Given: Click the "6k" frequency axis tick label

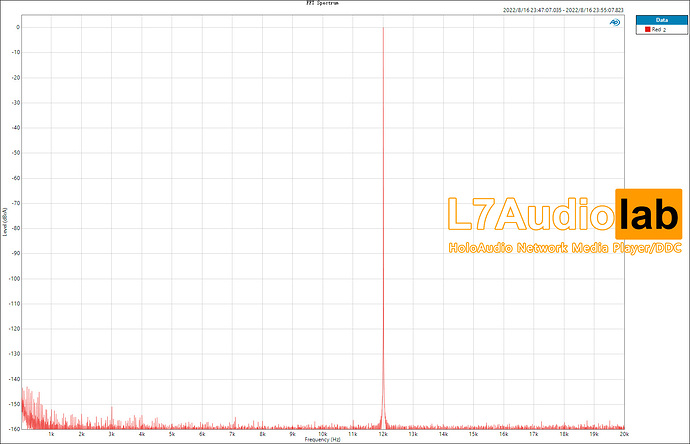Looking at the screenshot, I should pos(202,434).
